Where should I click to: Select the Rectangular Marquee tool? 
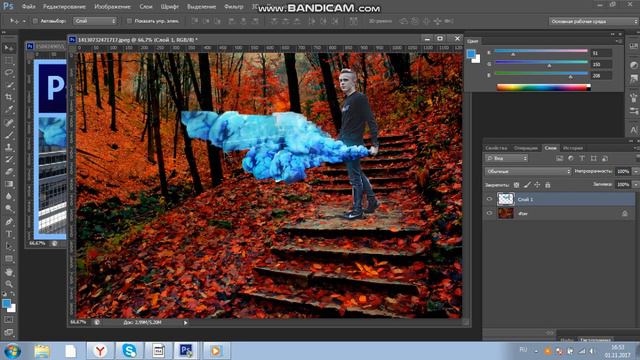pos(9,60)
